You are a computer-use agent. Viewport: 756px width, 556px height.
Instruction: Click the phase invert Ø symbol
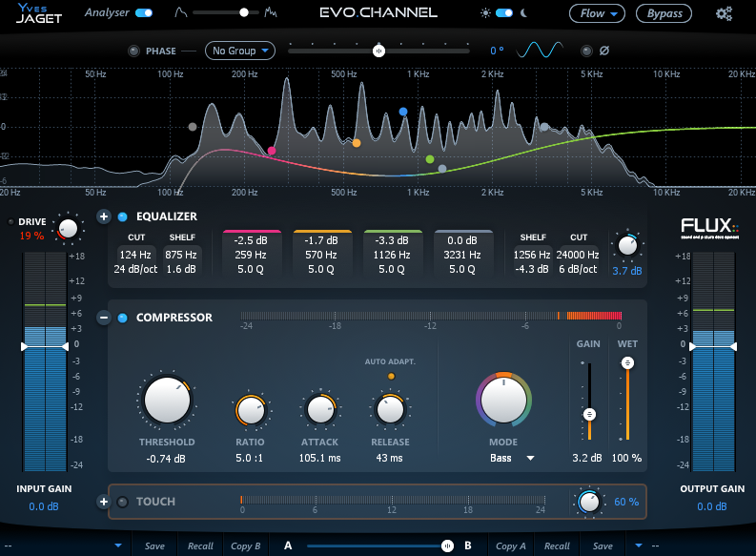coord(604,51)
